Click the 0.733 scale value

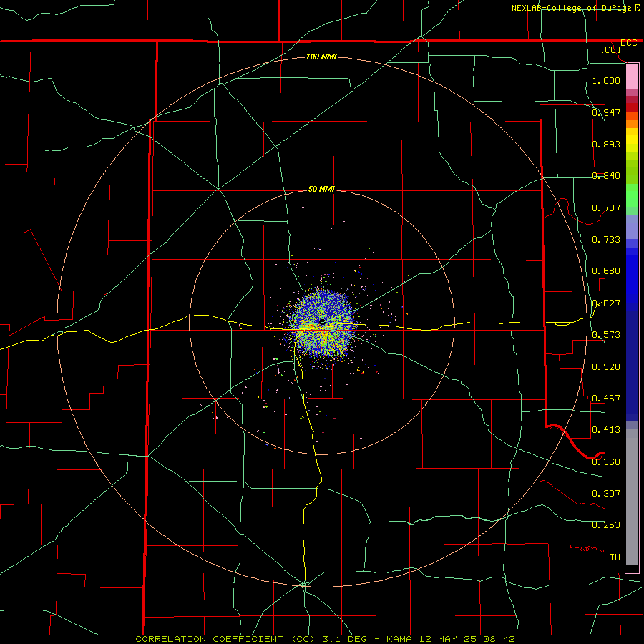click(606, 240)
